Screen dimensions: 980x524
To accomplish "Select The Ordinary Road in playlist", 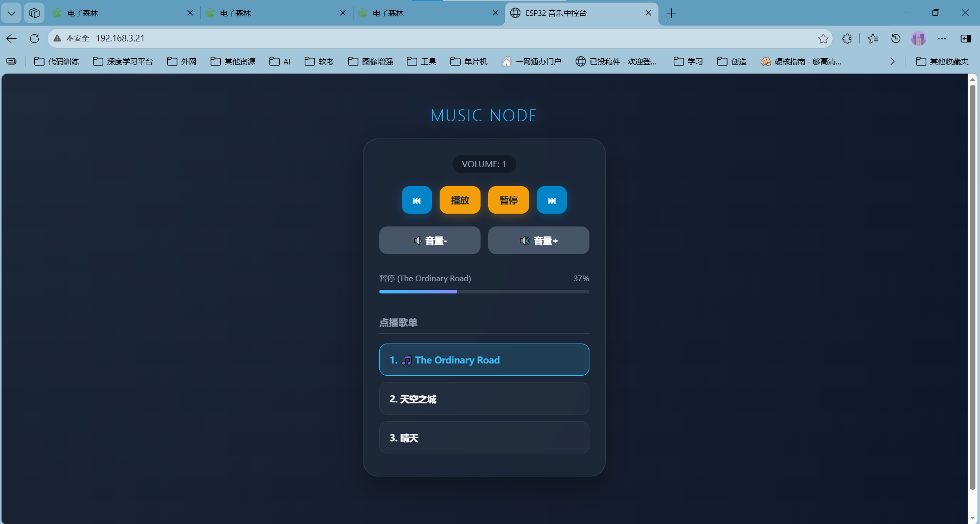I will pos(484,360).
